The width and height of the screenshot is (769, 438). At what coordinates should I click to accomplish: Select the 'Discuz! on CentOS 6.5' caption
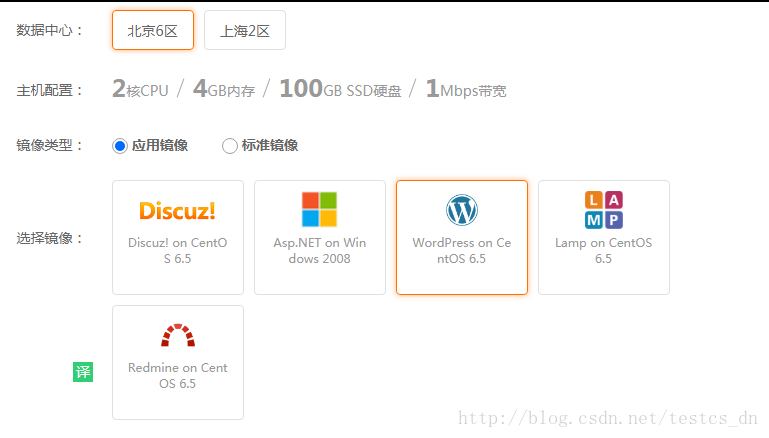coord(178,250)
